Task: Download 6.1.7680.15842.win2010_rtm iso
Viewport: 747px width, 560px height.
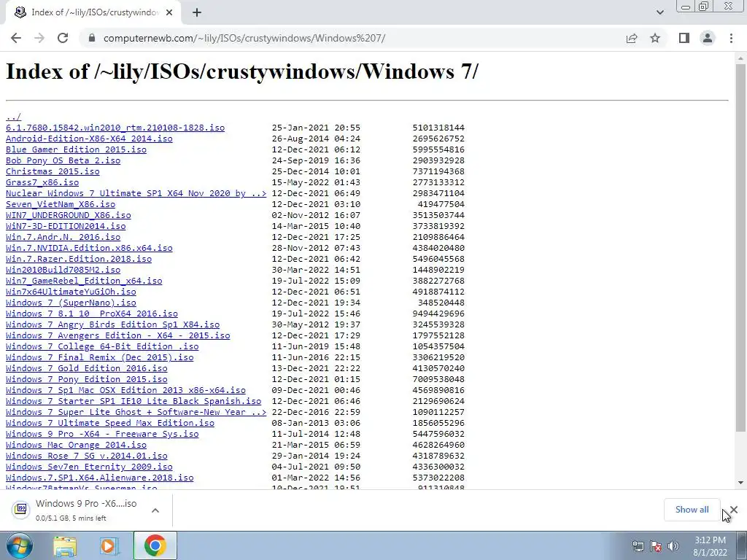Action: (x=115, y=128)
